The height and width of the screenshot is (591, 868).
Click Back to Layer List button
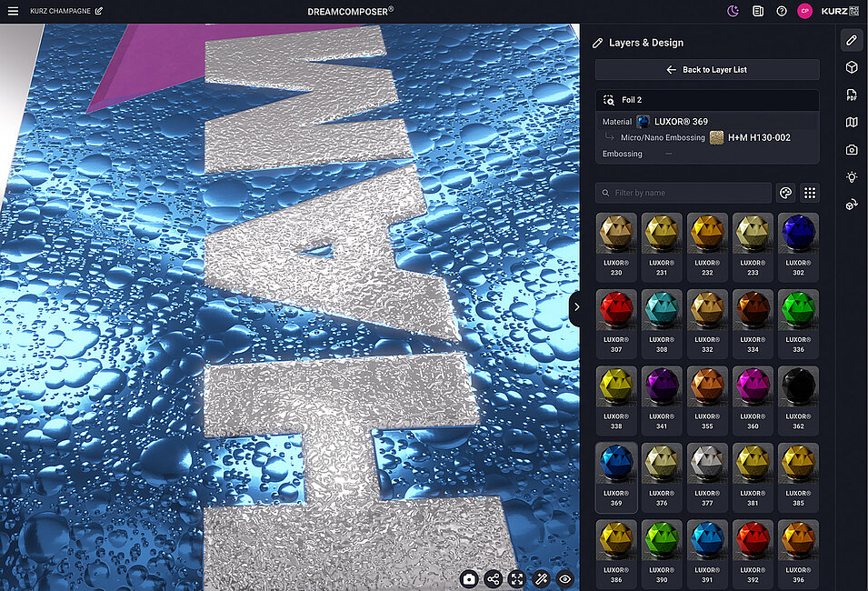click(707, 70)
